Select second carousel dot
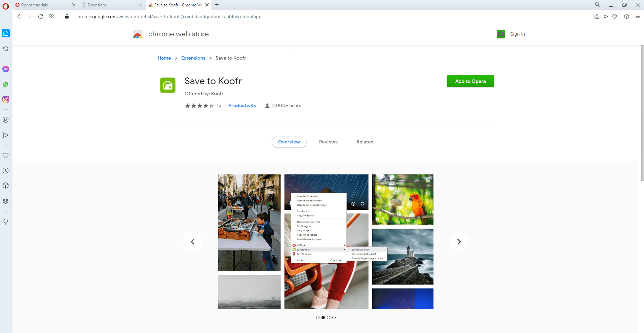Screen dimensions: 644x333 [x=323, y=318]
